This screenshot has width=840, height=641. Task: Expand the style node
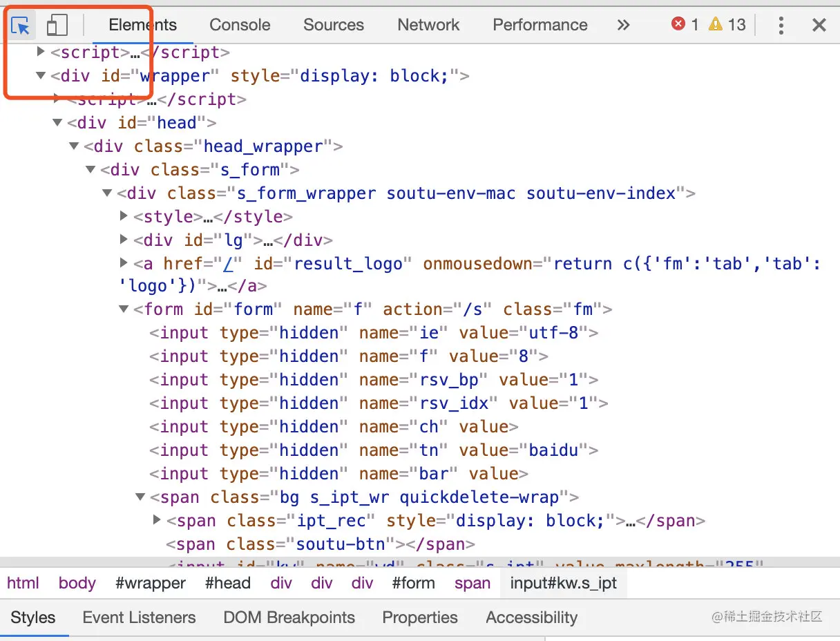click(124, 216)
